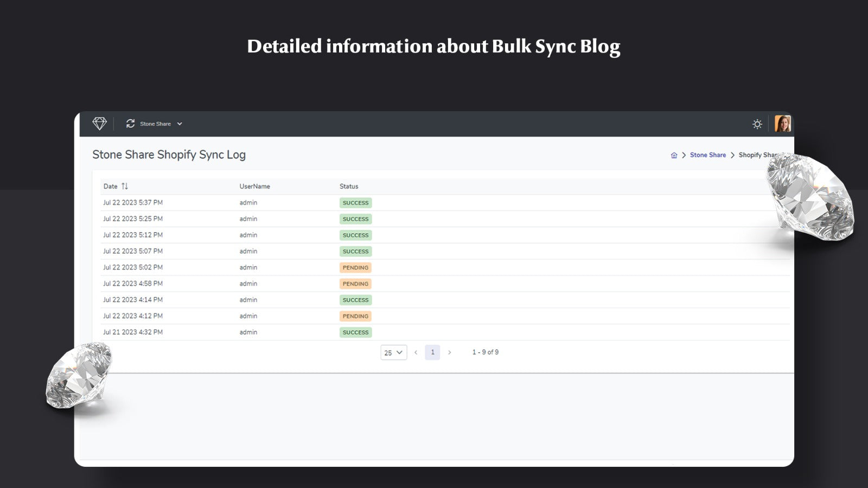Open the user profile avatar

coord(782,123)
